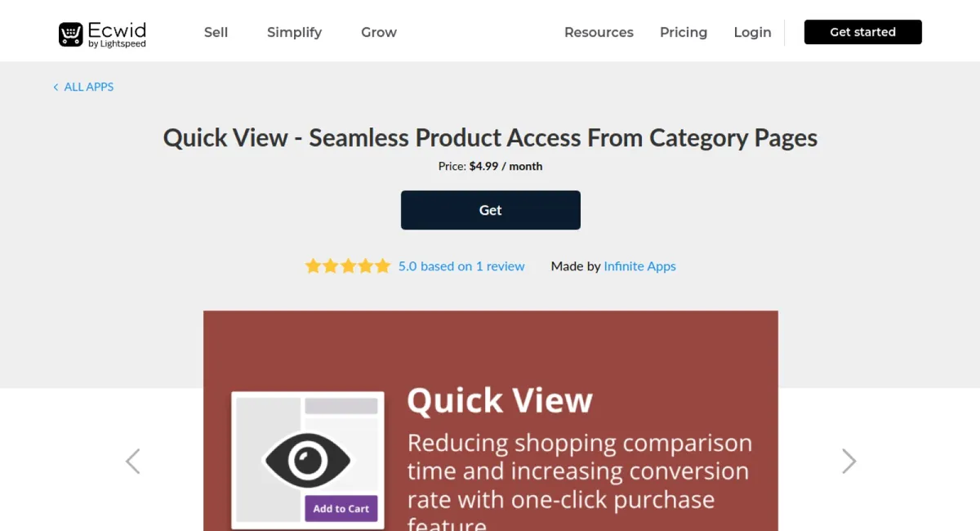Open the Infinite Apps developer link

(x=639, y=265)
